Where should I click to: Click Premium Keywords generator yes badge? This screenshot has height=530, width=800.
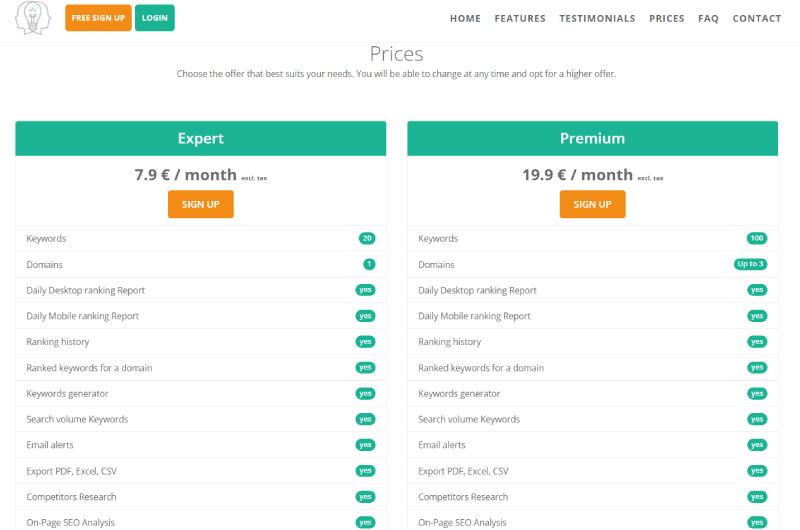(x=757, y=393)
